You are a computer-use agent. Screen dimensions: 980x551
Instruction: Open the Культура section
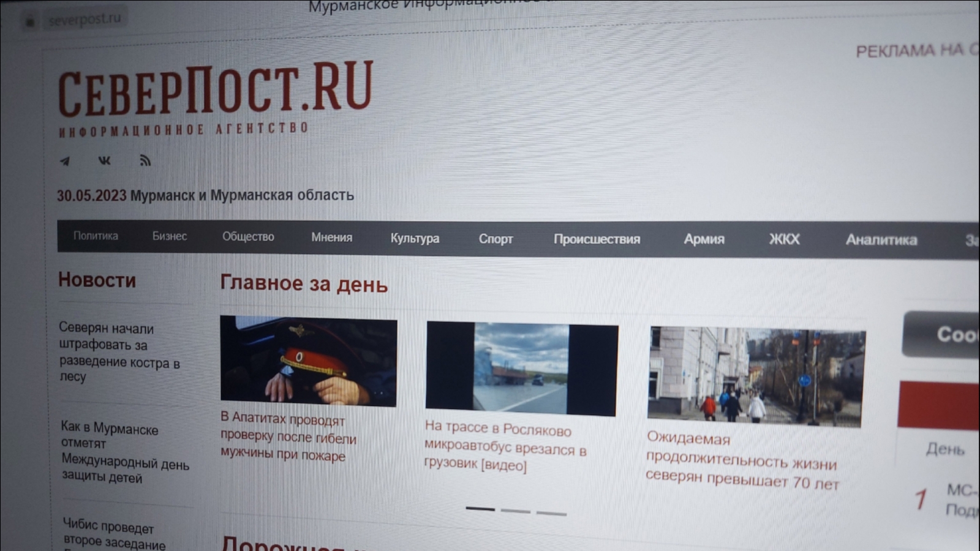click(x=415, y=238)
